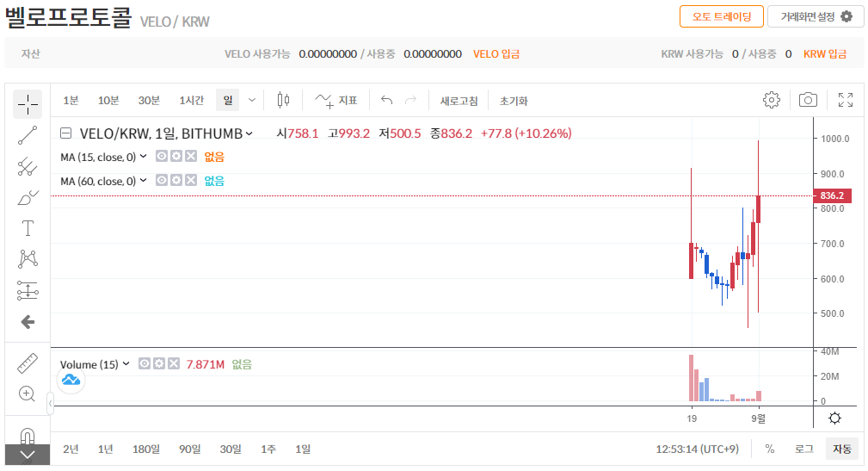Set chart range to 2년

(71, 449)
